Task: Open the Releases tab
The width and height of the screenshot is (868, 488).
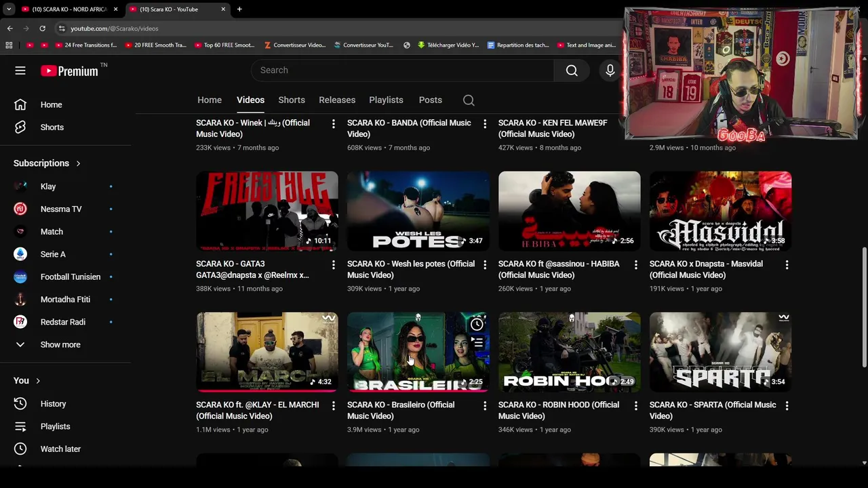Action: coord(337,100)
